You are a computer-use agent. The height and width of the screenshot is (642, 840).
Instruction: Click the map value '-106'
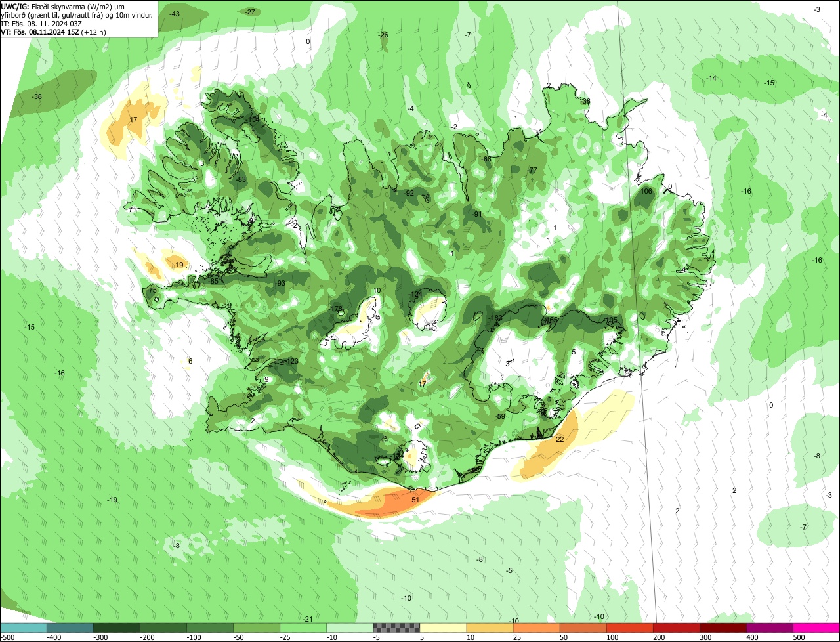click(646, 191)
